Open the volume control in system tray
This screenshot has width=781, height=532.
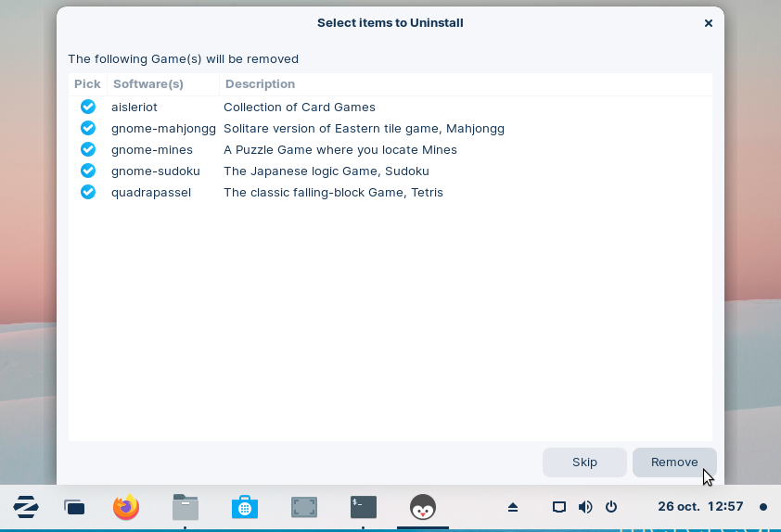(585, 507)
